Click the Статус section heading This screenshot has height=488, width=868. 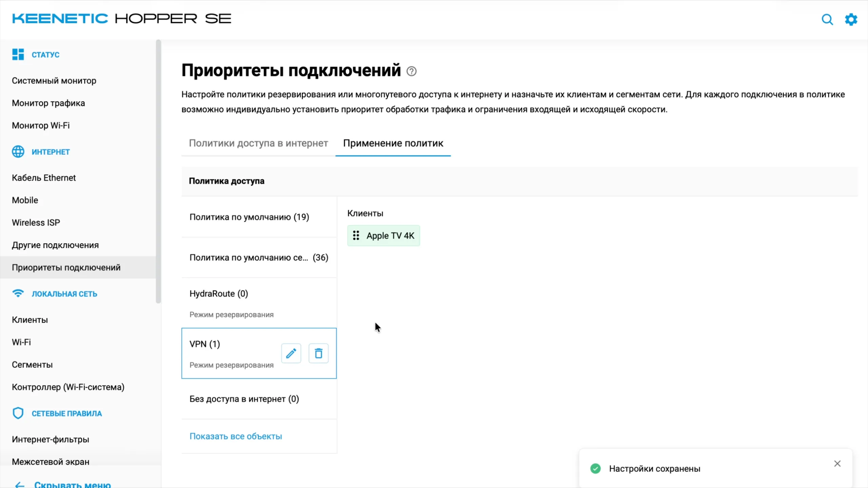pyautogui.click(x=45, y=55)
